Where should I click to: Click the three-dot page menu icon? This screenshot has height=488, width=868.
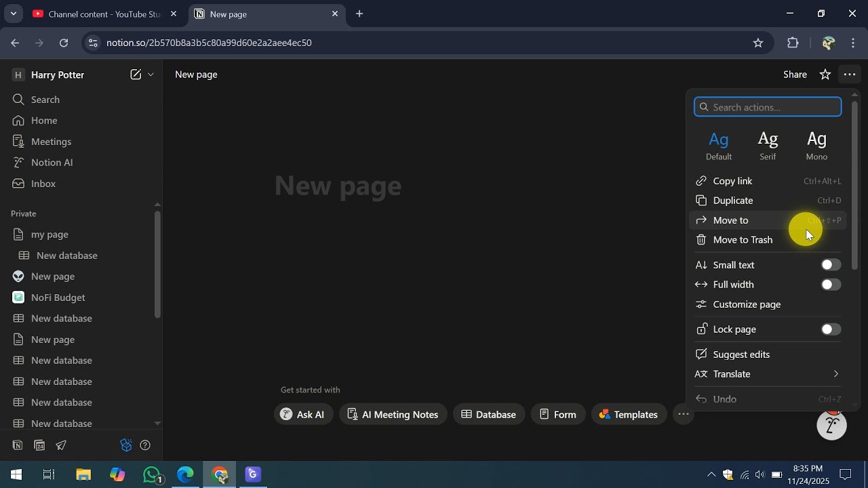tap(849, 75)
